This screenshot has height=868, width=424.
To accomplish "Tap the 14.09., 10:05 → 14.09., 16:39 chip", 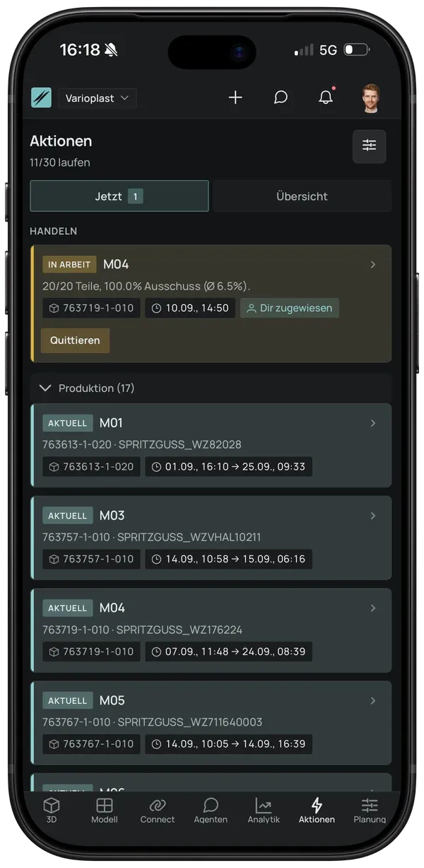I will (229, 744).
